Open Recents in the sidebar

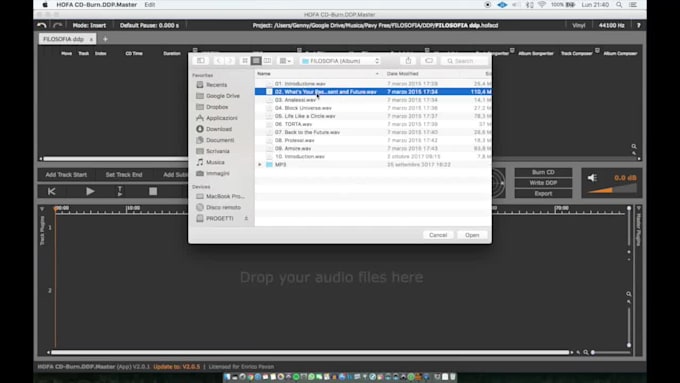216,85
